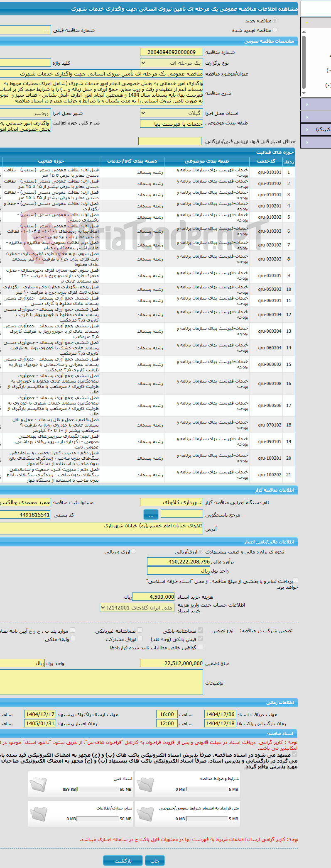Open the استان محل اجرا dropdown

(172, 113)
